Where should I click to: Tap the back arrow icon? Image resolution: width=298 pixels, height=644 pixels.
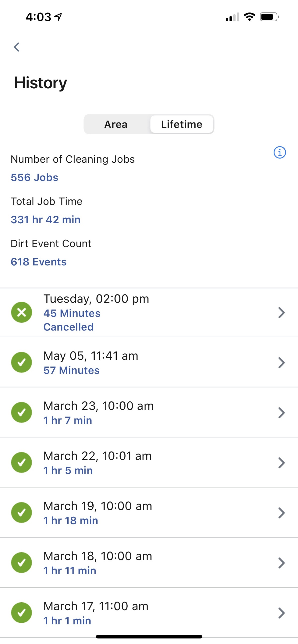pyautogui.click(x=17, y=47)
